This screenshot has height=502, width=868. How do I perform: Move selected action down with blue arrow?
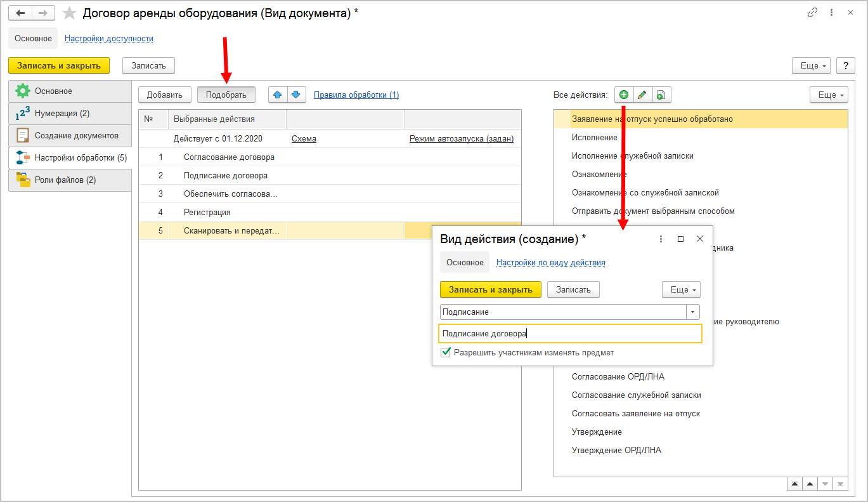click(x=295, y=95)
